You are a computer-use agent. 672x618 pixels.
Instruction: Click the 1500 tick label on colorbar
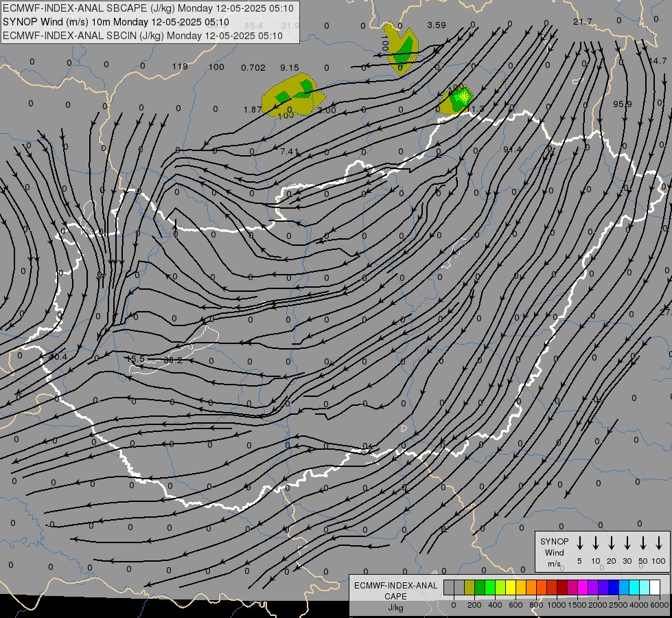pos(577,605)
